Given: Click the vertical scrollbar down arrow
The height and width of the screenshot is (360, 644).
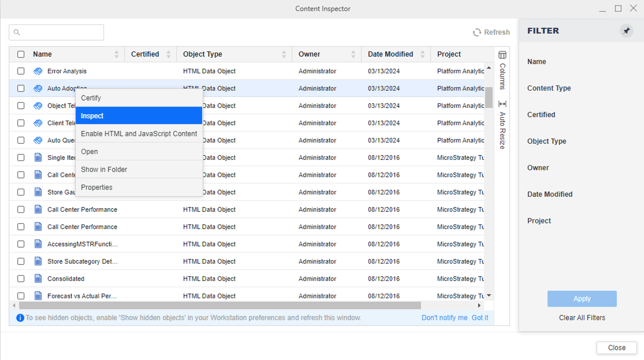Looking at the screenshot, I should coord(489,295).
